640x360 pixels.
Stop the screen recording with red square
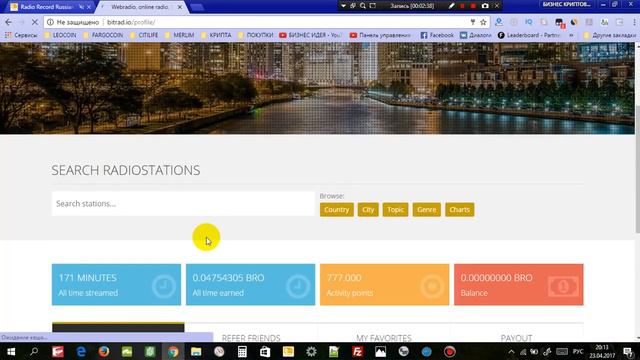pyautogui.click(x=473, y=6)
